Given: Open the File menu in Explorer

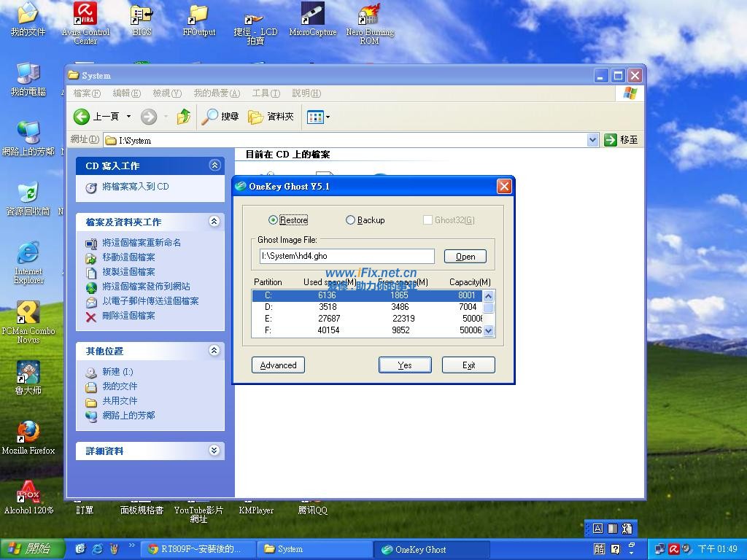Looking at the screenshot, I should tap(87, 93).
